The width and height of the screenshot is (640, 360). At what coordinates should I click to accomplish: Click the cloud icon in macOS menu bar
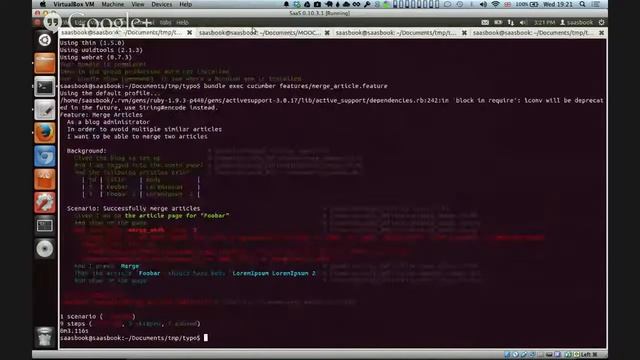coord(346,4)
